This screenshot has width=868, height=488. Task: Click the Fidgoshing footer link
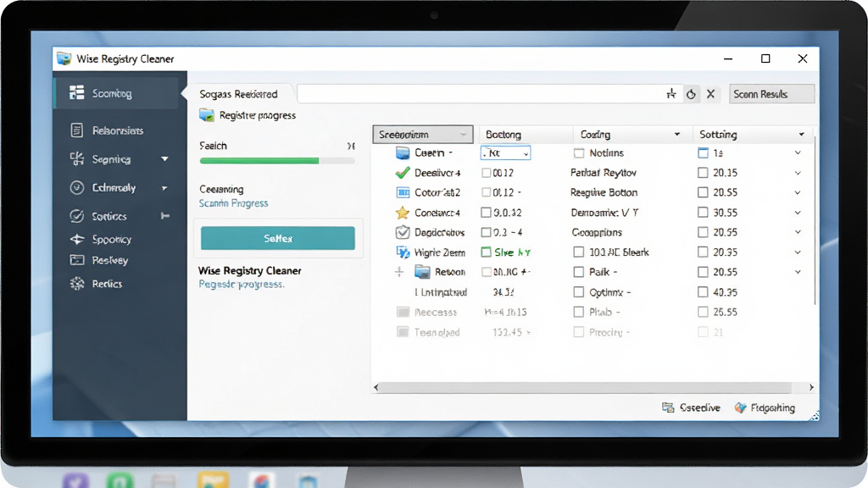tap(773, 408)
